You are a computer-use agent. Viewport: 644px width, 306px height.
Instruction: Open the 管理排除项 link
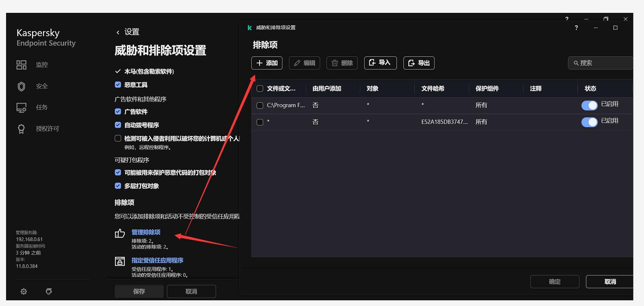tap(146, 232)
